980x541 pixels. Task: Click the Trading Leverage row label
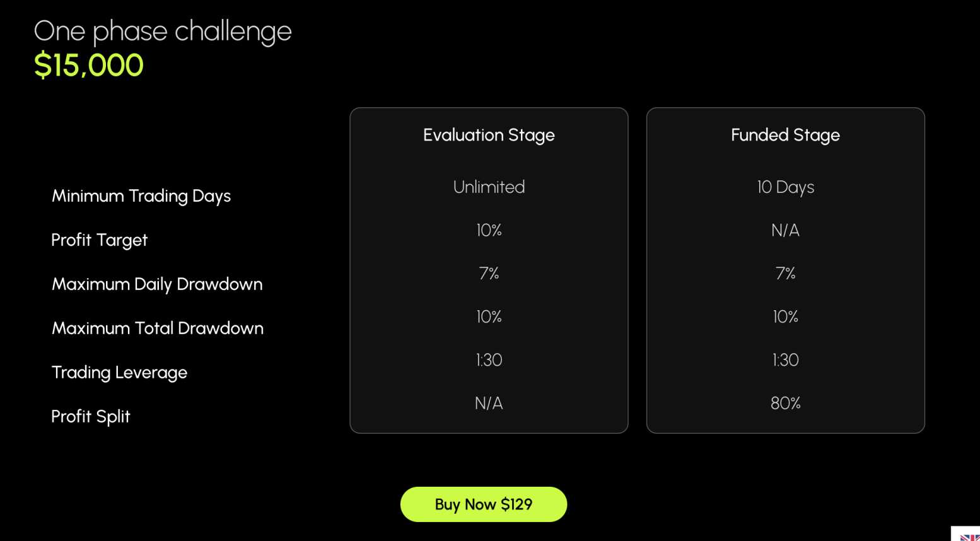(x=119, y=373)
